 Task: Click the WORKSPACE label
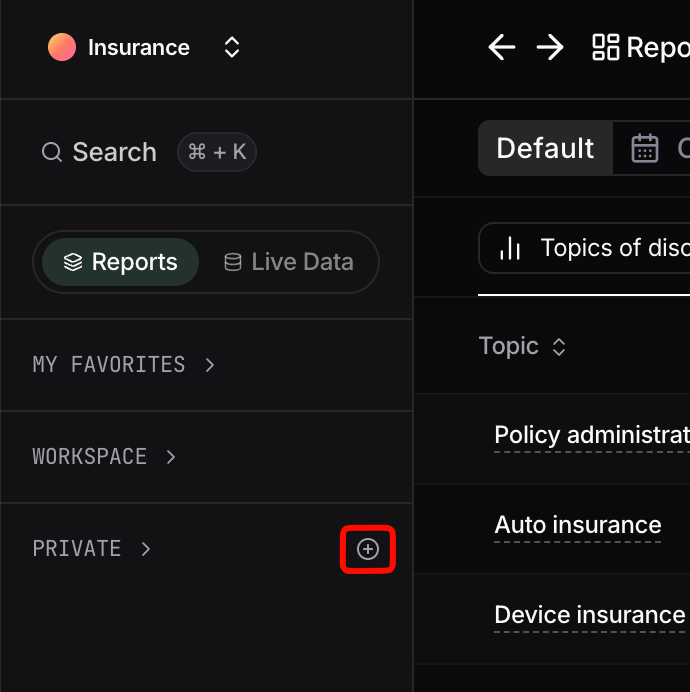pyautogui.click(x=90, y=457)
